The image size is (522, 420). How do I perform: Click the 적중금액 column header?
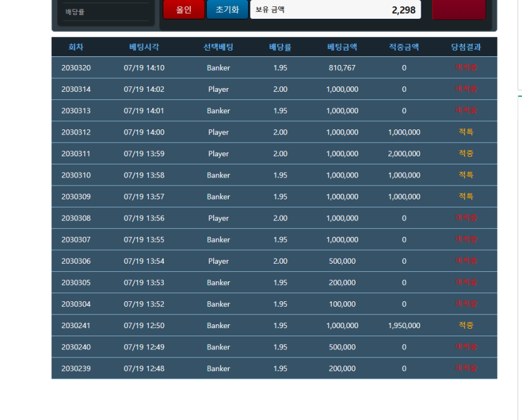coord(404,47)
